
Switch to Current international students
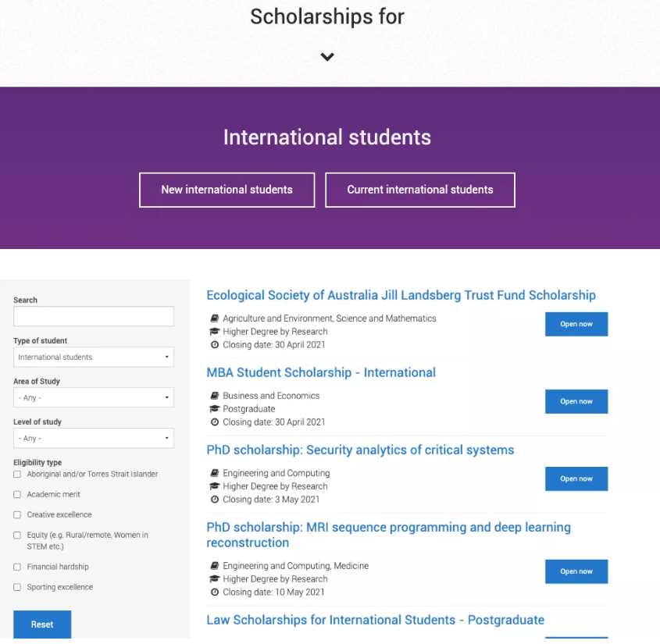point(420,190)
